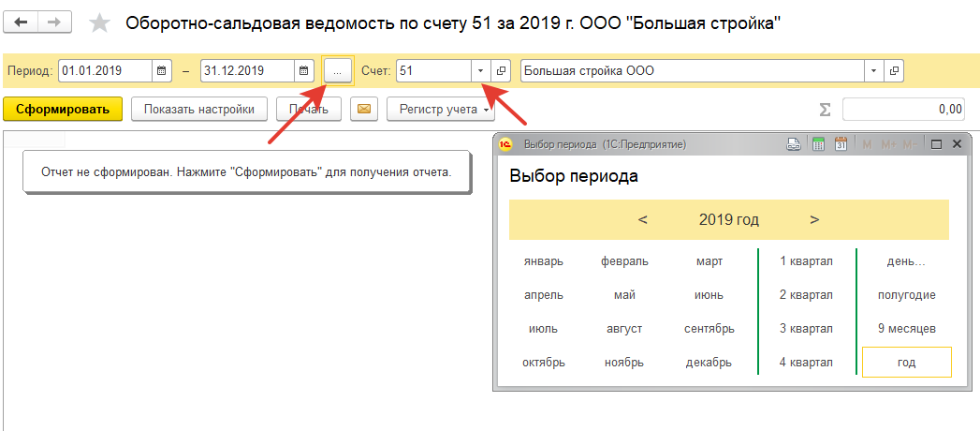
Task: Open calendar icon in Выбор периода titlebar
Action: (x=841, y=144)
